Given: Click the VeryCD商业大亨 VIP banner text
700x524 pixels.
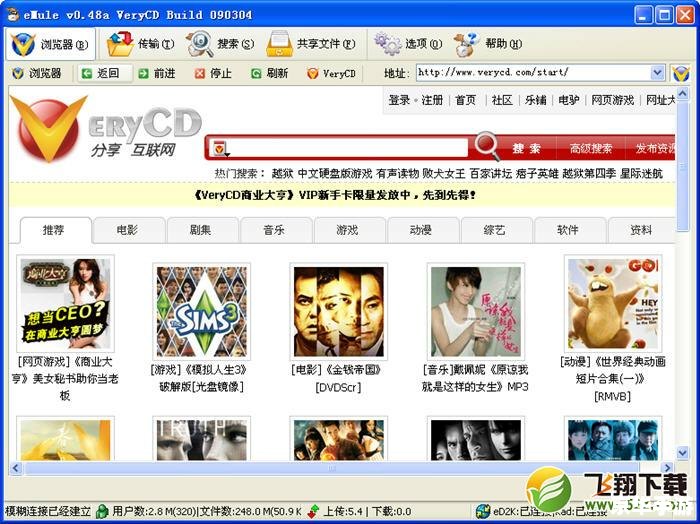Looking at the screenshot, I should [334, 195].
